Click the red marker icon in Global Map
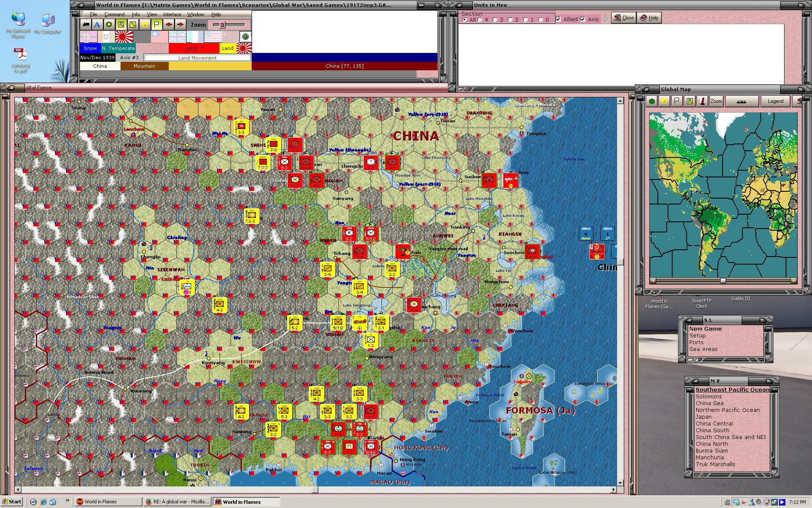The width and height of the screenshot is (812, 508). [x=702, y=101]
